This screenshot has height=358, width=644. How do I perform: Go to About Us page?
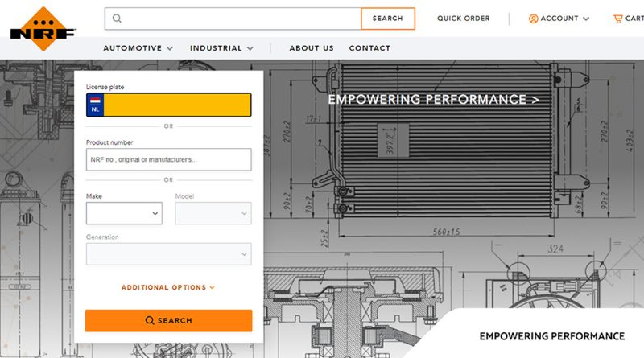[312, 48]
